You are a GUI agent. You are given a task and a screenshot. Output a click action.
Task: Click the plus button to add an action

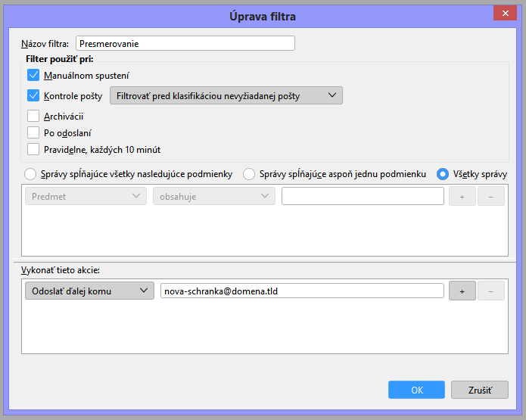[462, 291]
